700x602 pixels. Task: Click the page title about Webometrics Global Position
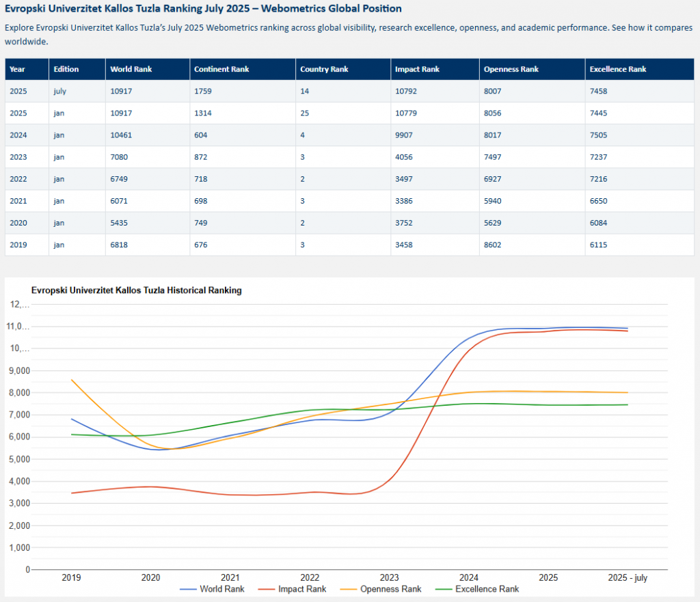tap(203, 8)
